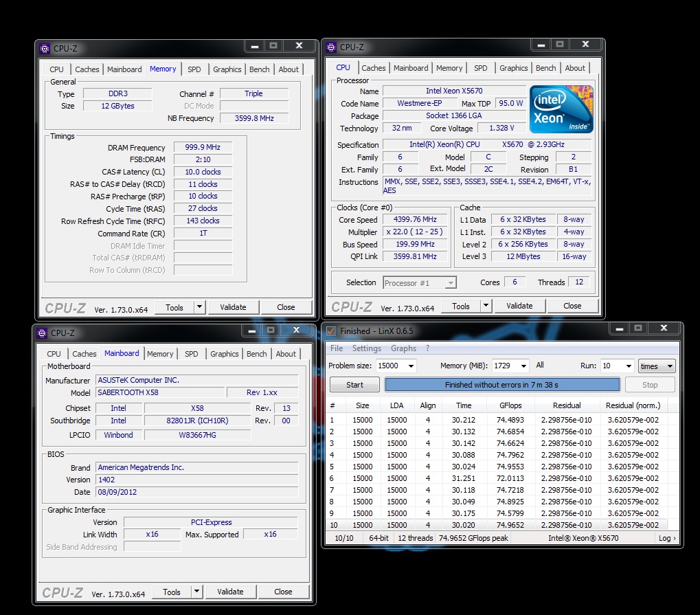Click the All memory link in LinX
Viewport: 700px width, 615px height.
coord(540,365)
